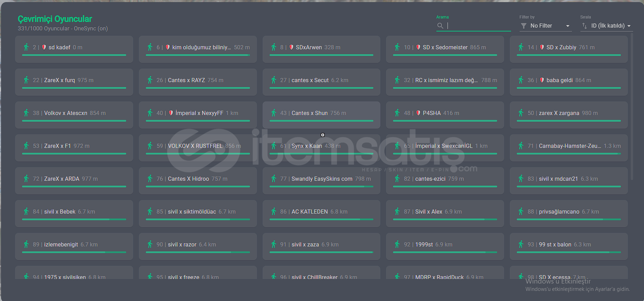Open the AC KATLEDEN player entry
The image size is (644, 301).
coord(321,214)
